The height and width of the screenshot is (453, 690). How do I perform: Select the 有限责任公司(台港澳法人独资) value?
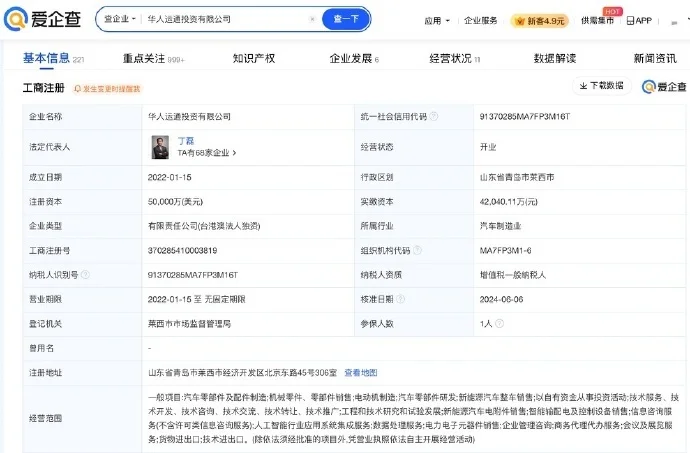pyautogui.click(x=204, y=226)
